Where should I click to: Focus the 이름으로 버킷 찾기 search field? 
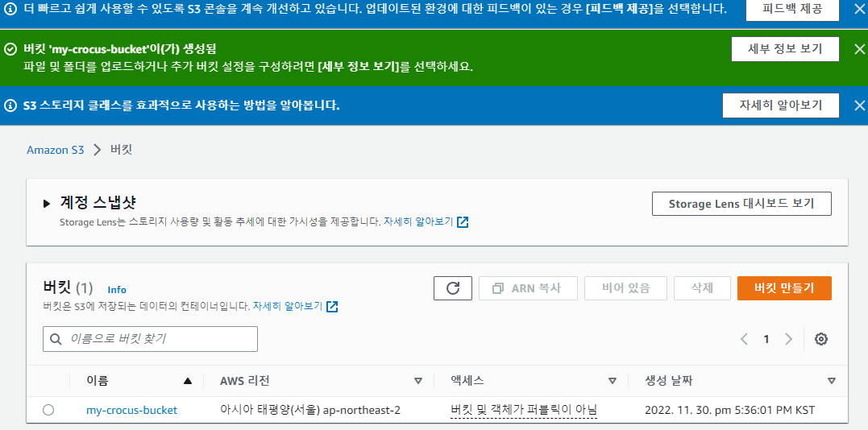click(150, 339)
